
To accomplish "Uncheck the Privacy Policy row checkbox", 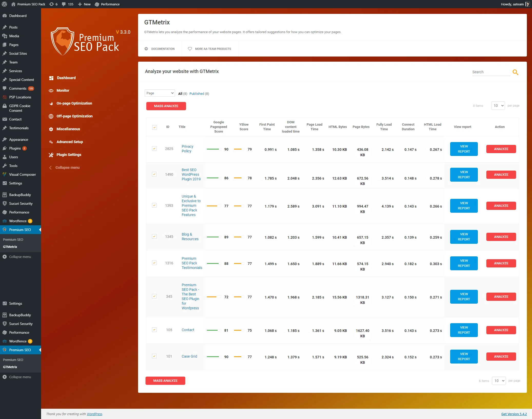I will [154, 148].
